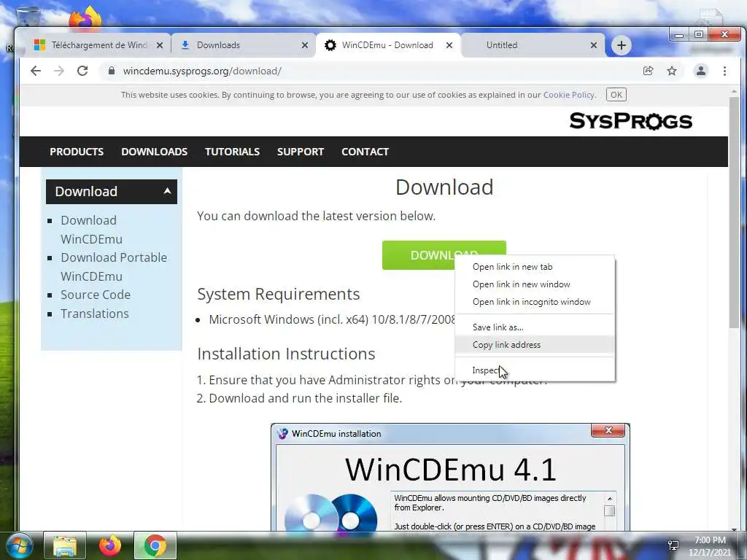Bookmark this page with the star icon
This screenshot has width=747, height=560.
pyautogui.click(x=672, y=71)
